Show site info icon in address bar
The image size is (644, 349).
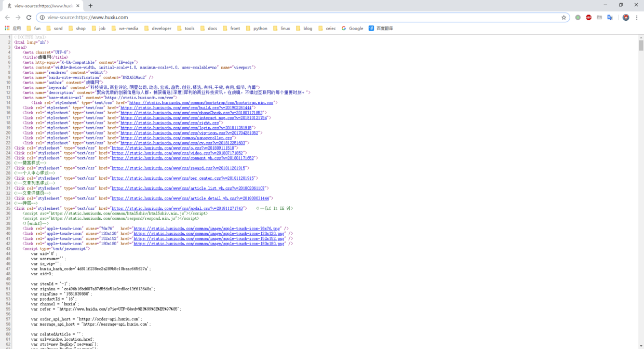pyautogui.click(x=43, y=17)
